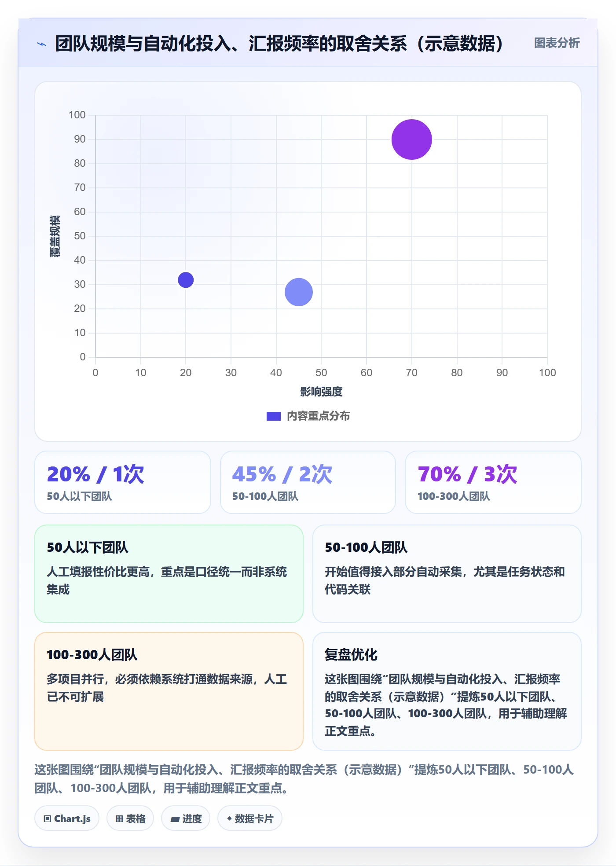616x866 pixels.
Task: Click the 100-300人团队 caption under 70%
Action: (x=454, y=496)
